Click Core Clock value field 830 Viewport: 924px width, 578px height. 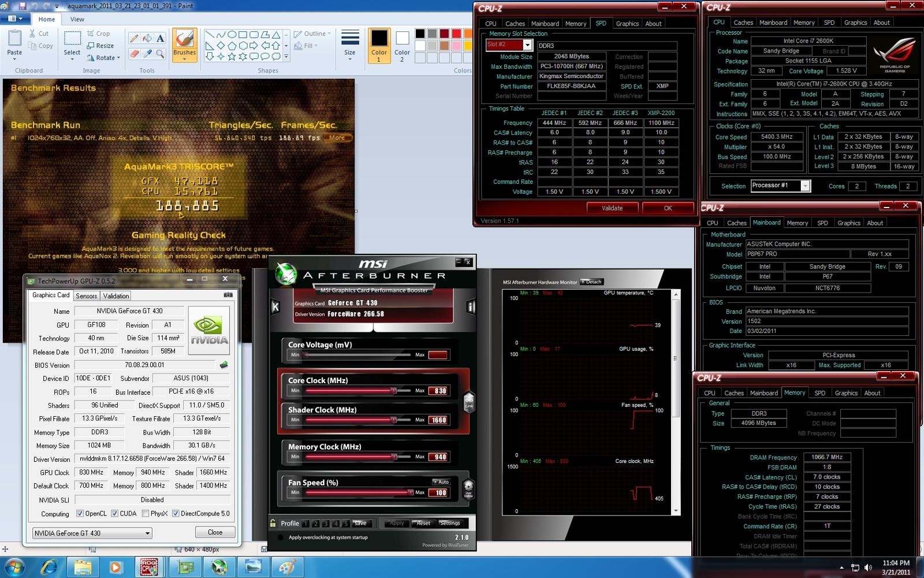(438, 391)
